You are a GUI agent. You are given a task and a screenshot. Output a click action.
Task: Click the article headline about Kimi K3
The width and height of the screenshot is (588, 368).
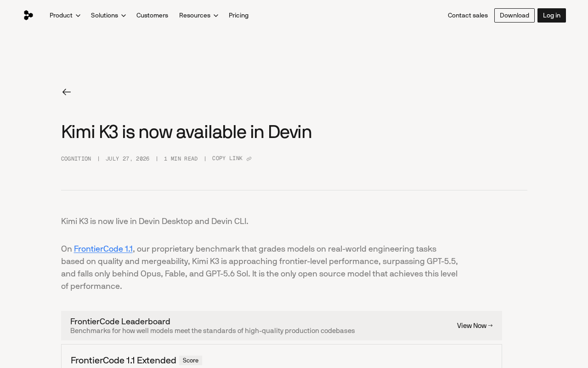click(187, 132)
